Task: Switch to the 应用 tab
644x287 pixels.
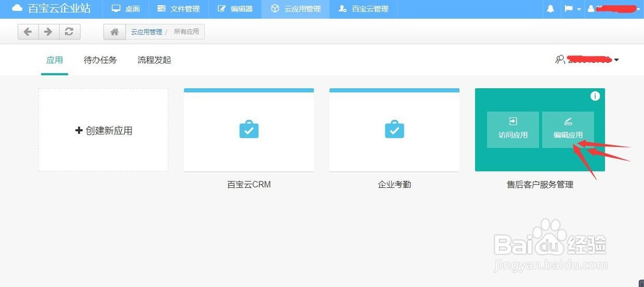Action: click(x=55, y=60)
